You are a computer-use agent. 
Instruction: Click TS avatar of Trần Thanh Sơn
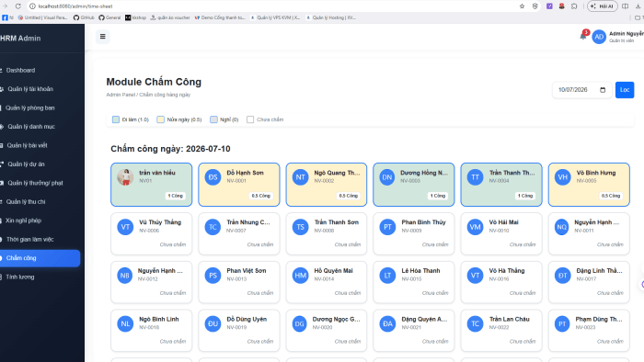300,227
